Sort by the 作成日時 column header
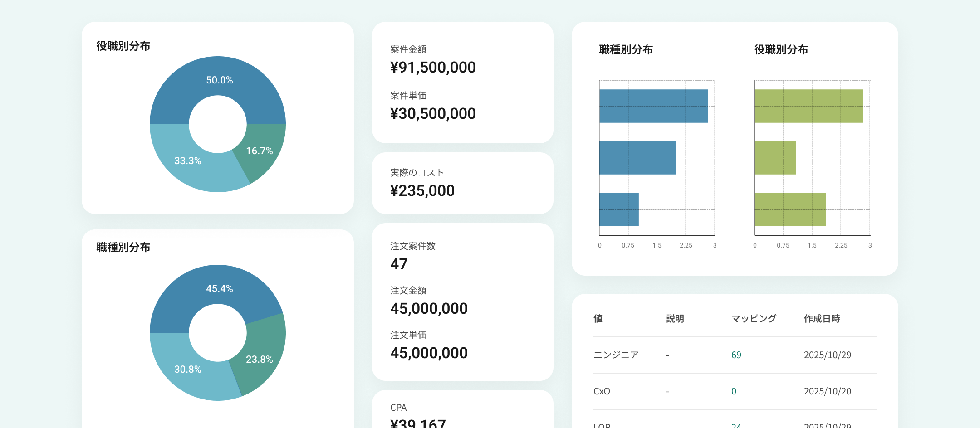The width and height of the screenshot is (980, 428). click(x=822, y=319)
